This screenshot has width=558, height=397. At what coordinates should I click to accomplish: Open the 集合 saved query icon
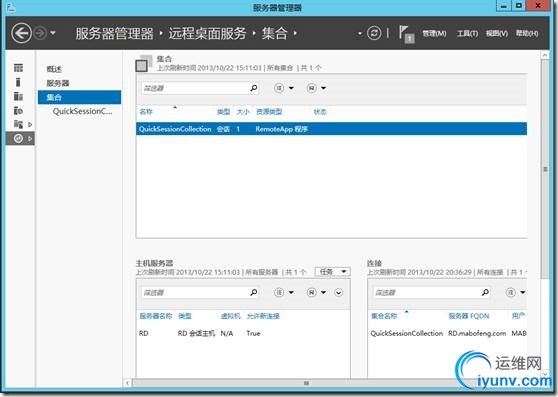tap(311, 88)
